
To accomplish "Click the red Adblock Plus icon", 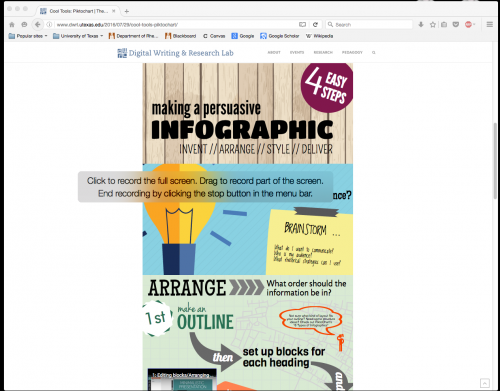I will 468,25.
